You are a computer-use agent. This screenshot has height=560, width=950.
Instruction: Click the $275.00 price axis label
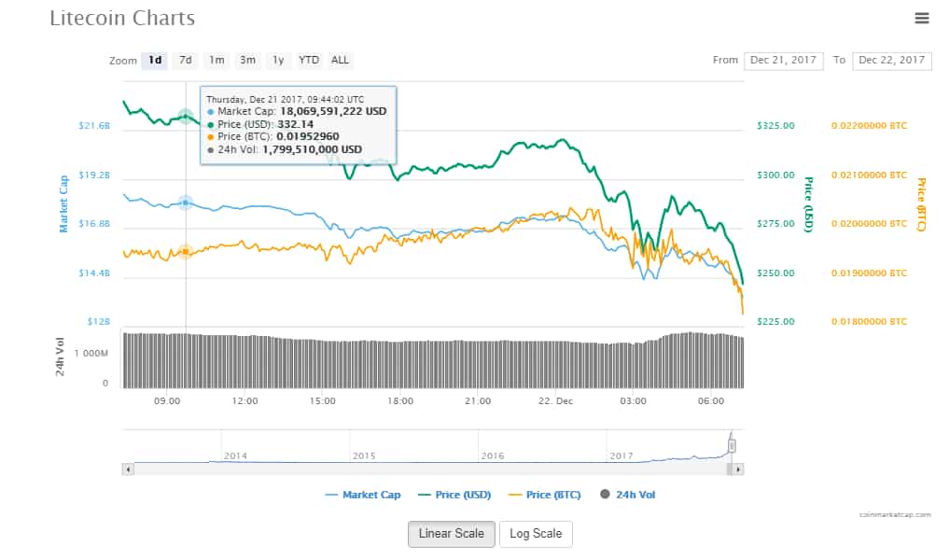pos(775,224)
